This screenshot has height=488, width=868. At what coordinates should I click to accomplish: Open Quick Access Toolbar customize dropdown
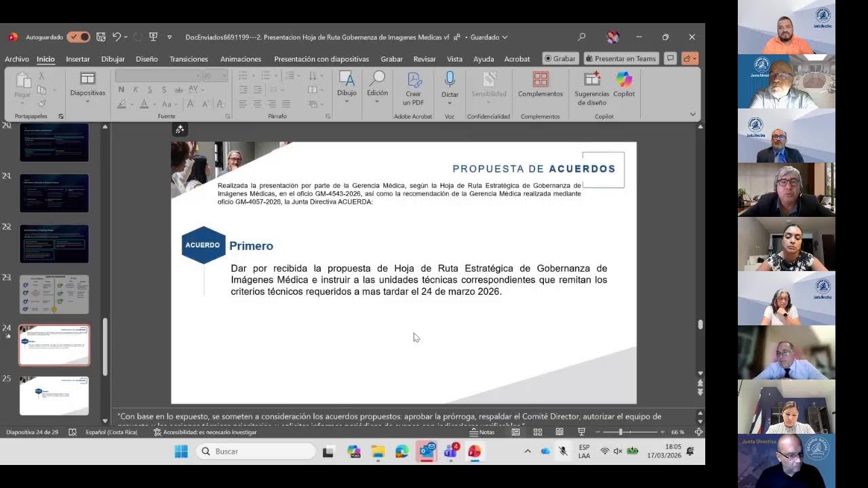pyautogui.click(x=170, y=37)
